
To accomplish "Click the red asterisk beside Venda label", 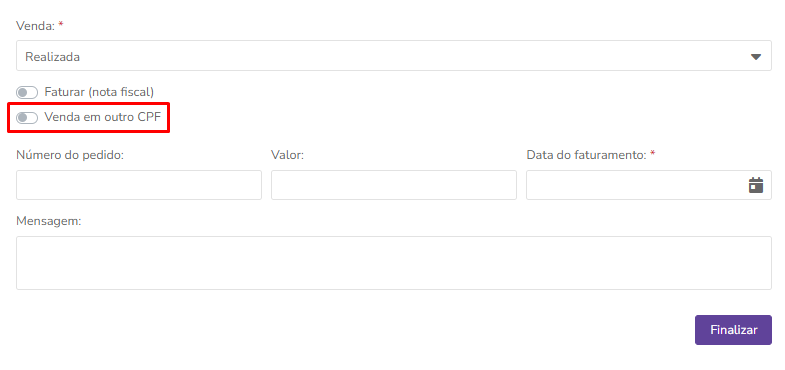I will (61, 24).
